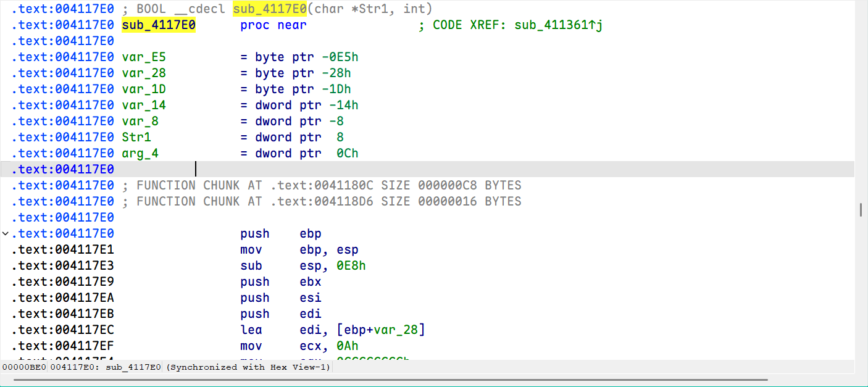The width and height of the screenshot is (868, 387).
Task: Click address .text:004117EA
Action: [63, 298]
